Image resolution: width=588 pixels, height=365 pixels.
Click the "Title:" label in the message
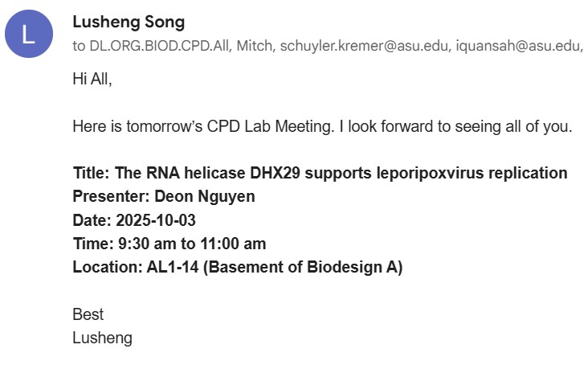click(x=92, y=173)
